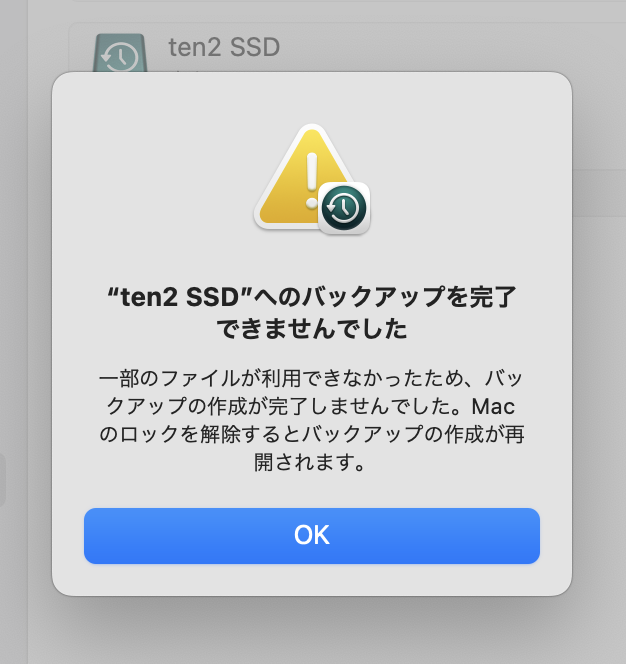Click the ten2 SSD disk name label
The image size is (626, 664).
(x=224, y=47)
